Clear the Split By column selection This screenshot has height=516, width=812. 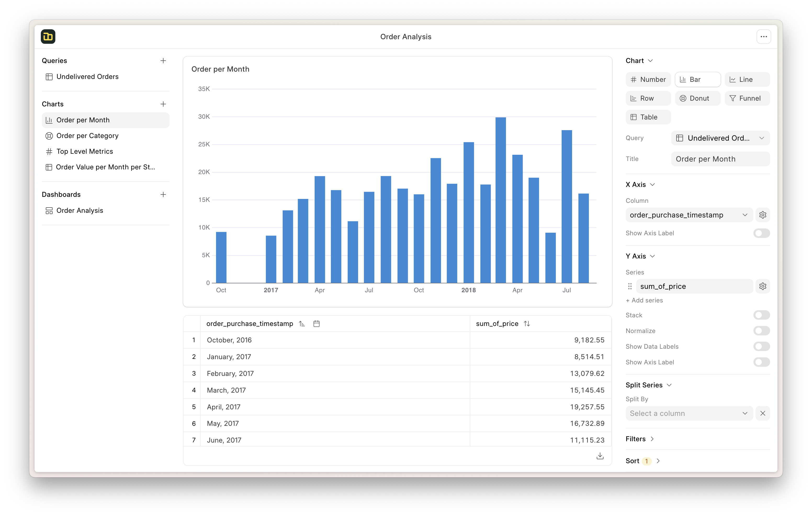pos(763,414)
